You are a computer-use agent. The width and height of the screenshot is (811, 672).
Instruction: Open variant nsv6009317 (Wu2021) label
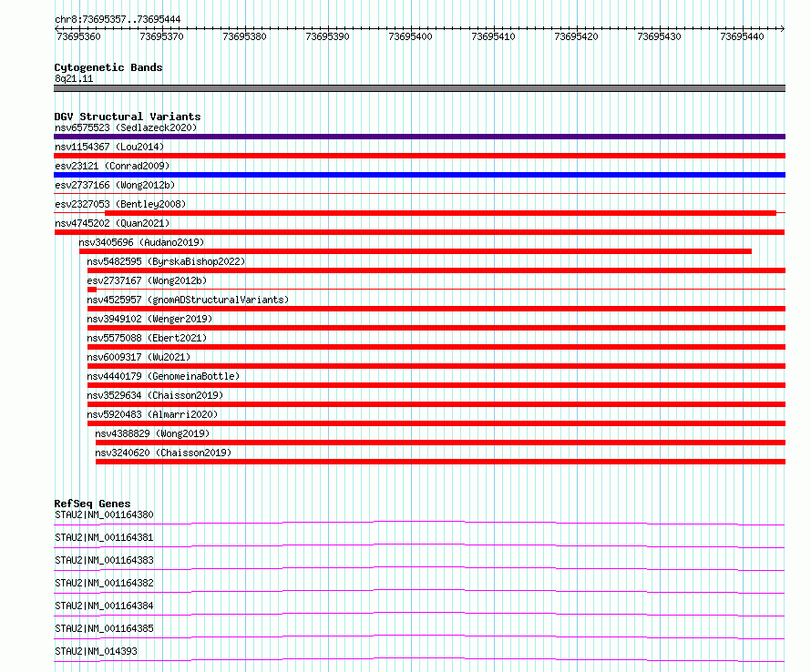(139, 357)
